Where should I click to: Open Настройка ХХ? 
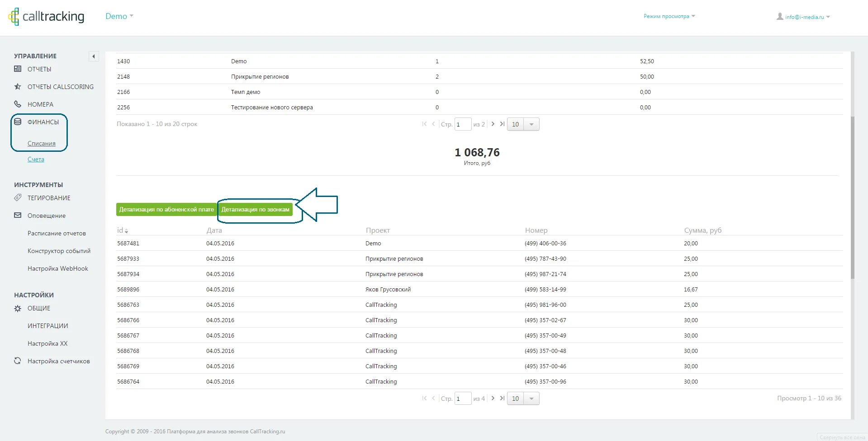47,343
